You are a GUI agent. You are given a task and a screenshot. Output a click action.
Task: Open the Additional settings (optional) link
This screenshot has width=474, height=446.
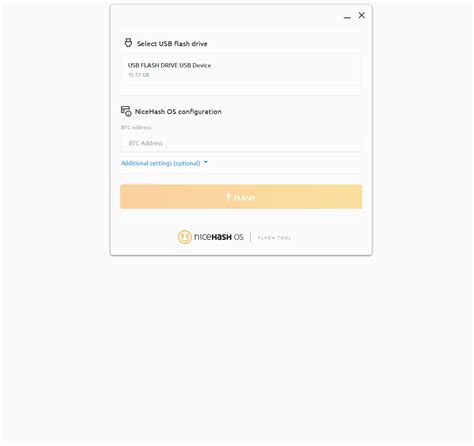[x=161, y=163]
